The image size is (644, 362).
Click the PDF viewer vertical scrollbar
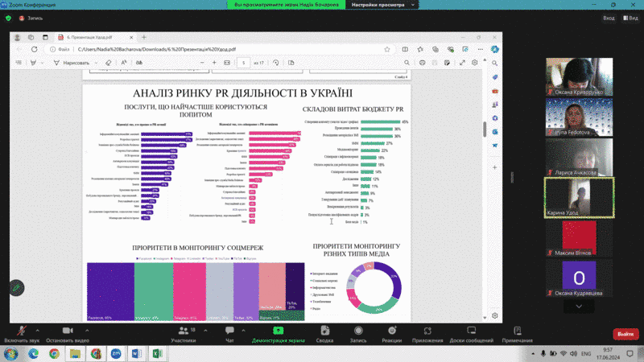[483, 129]
